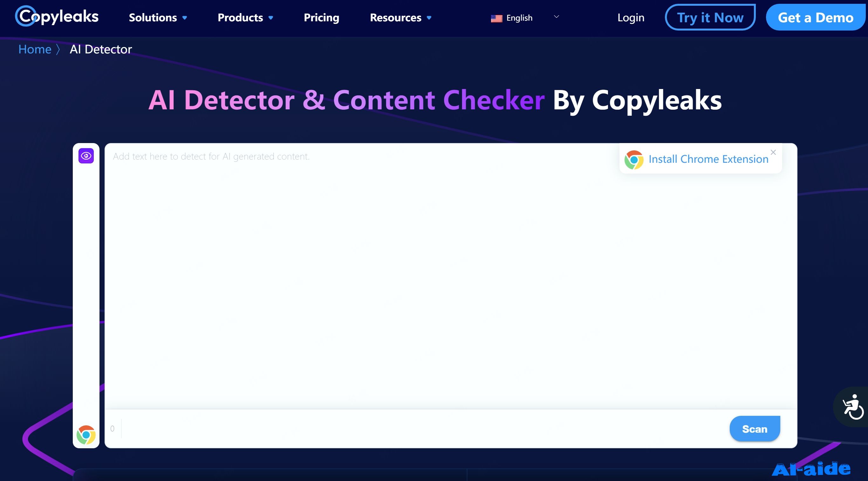The height and width of the screenshot is (481, 868).
Task: Click the US flag language icon
Action: 496,18
